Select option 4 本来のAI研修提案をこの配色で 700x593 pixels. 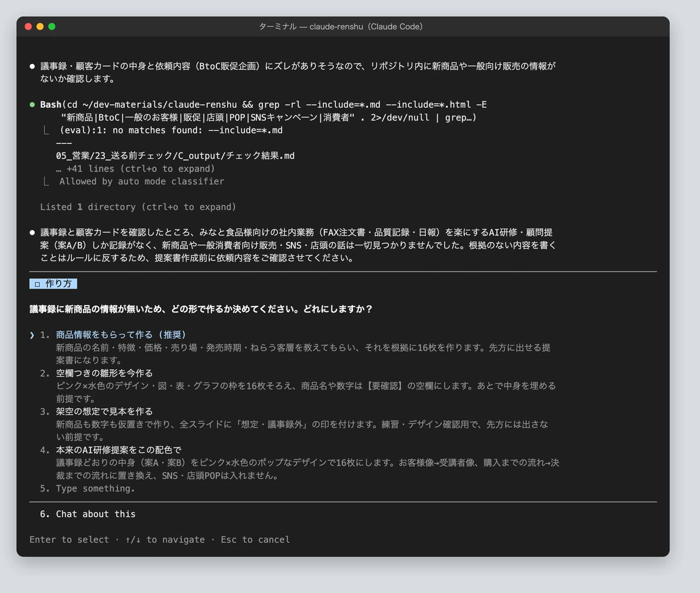[118, 450]
